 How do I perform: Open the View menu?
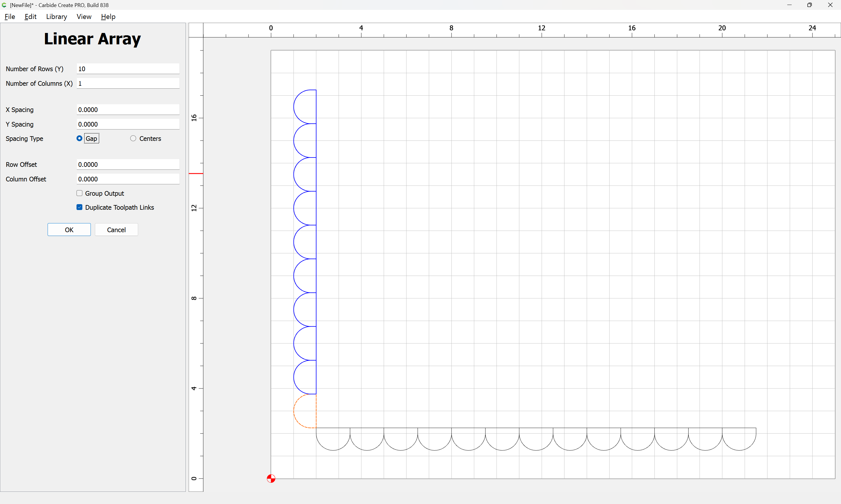(x=84, y=17)
